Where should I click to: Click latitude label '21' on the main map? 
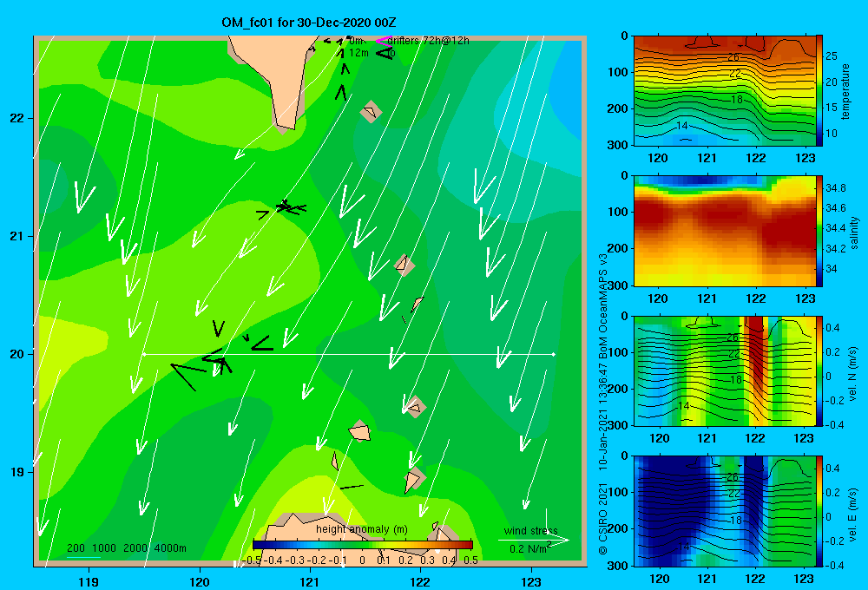point(17,236)
